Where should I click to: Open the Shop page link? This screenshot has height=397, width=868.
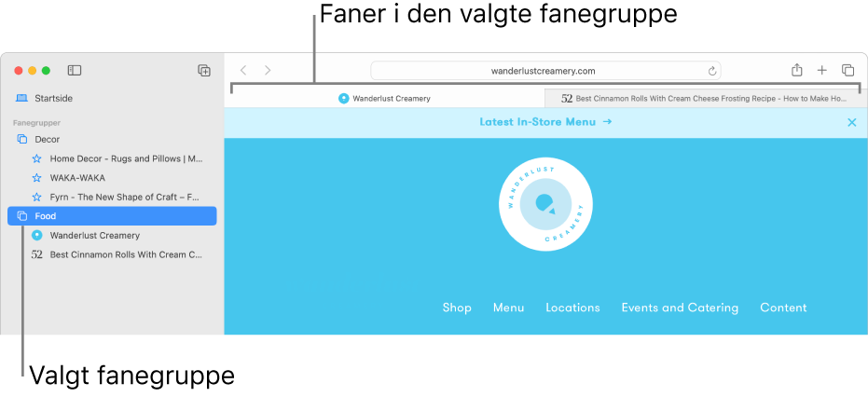457,308
